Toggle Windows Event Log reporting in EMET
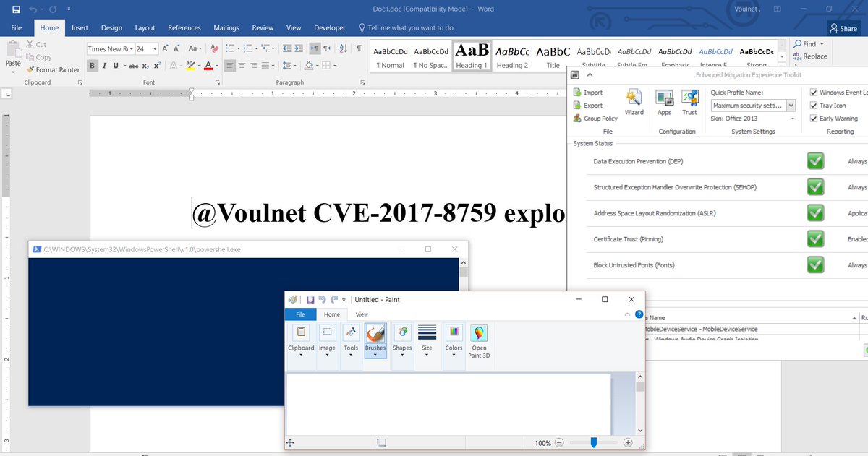 [x=813, y=92]
